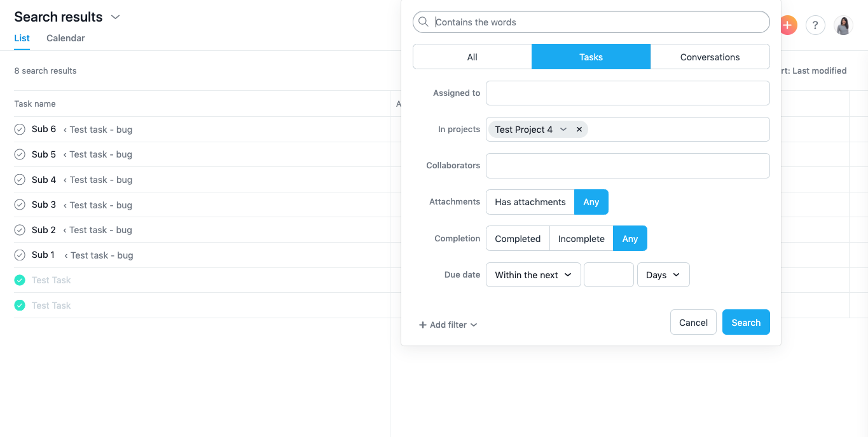Uncheck the first completed Test Task
This screenshot has height=437, width=868.
[20, 280]
